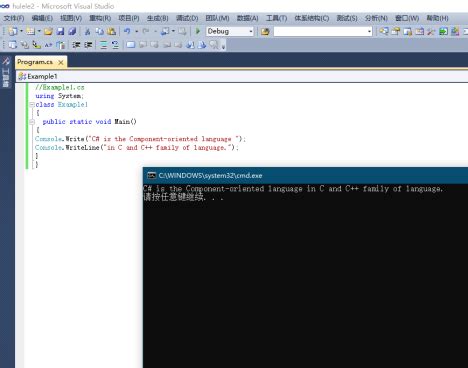Click the Console.WriteLine code line
The width and height of the screenshot is (468, 368).
click(137, 147)
